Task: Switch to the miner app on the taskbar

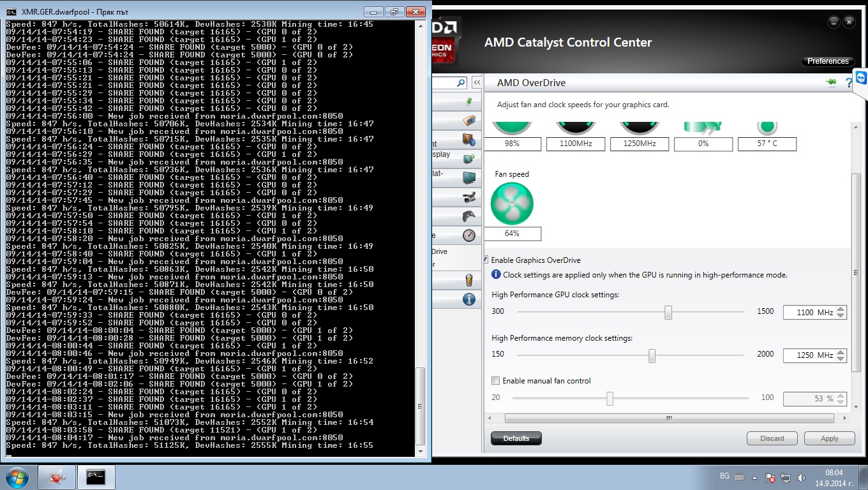Action: (x=57, y=477)
